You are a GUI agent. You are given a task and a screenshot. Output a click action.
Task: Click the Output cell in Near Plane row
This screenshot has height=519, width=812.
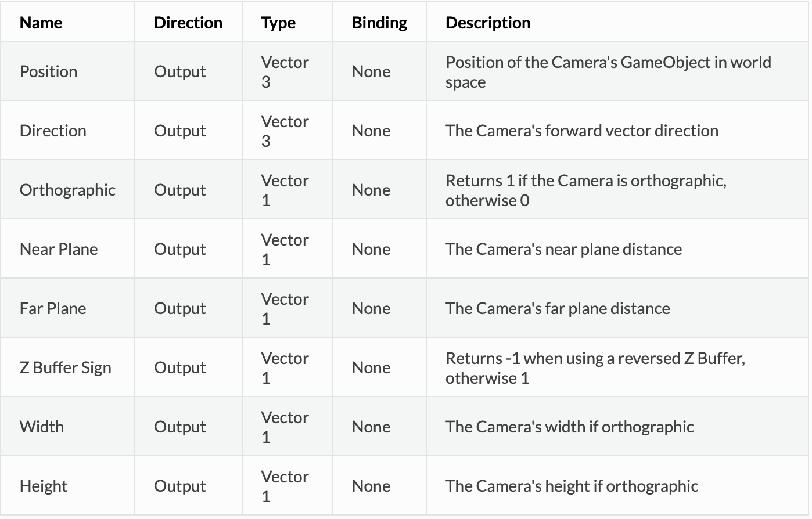click(180, 249)
